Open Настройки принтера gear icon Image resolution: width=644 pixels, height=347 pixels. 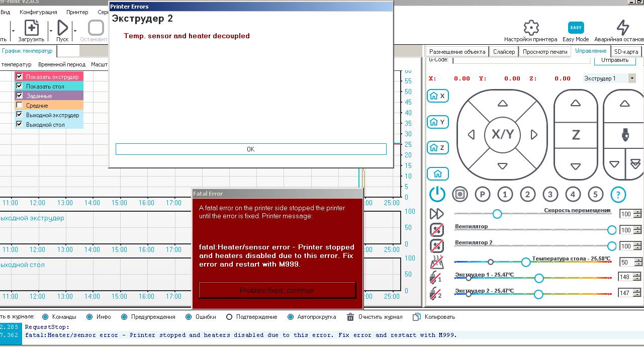coord(530,28)
